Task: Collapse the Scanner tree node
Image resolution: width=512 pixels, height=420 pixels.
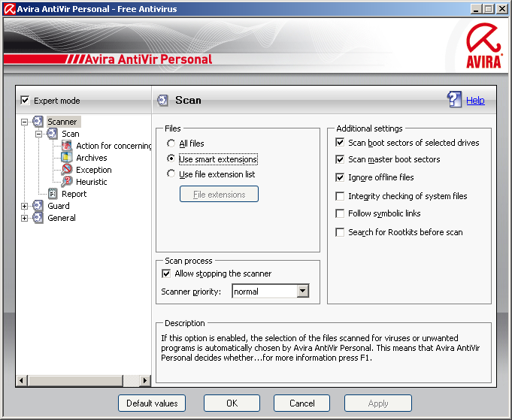Action: coord(24,122)
